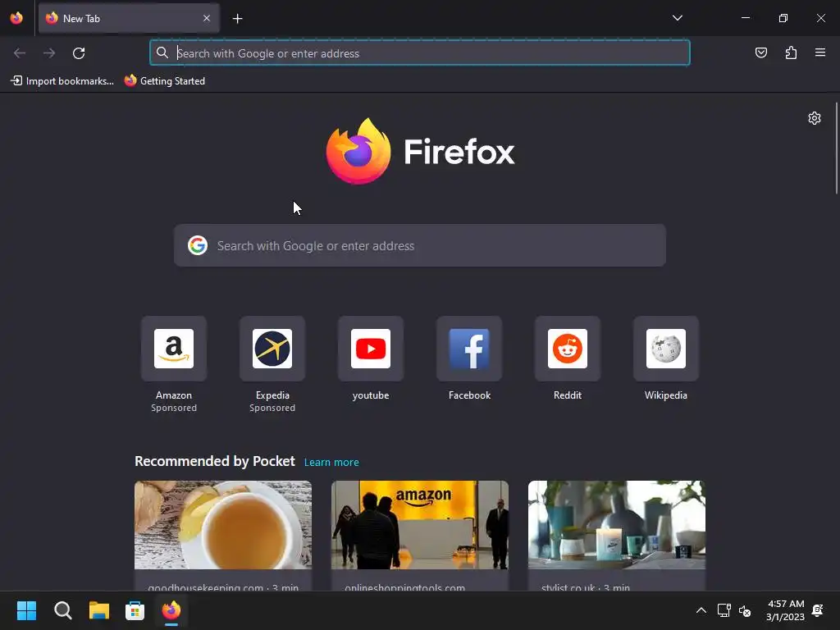Open Microsoft Store from taskbar
The height and width of the screenshot is (630, 840).
click(x=135, y=610)
